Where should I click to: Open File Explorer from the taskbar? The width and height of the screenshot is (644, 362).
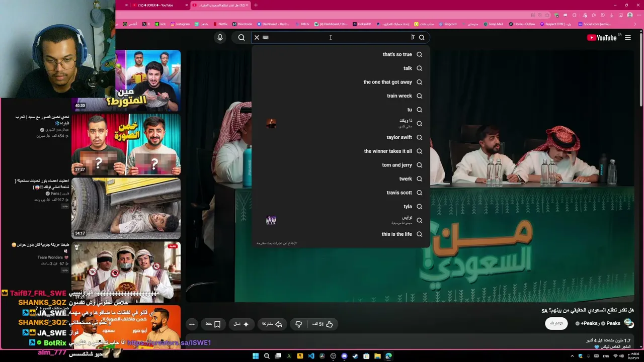tap(377, 356)
